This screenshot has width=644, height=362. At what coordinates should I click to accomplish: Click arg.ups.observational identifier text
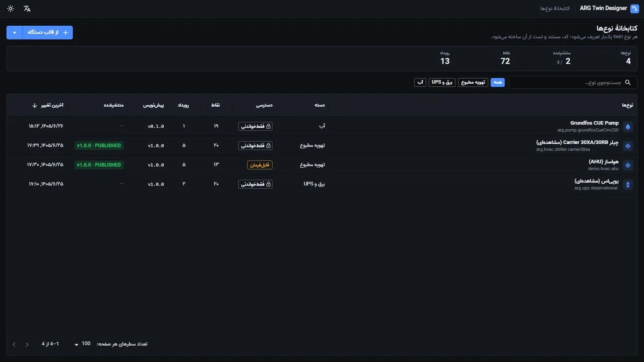pyautogui.click(x=596, y=188)
